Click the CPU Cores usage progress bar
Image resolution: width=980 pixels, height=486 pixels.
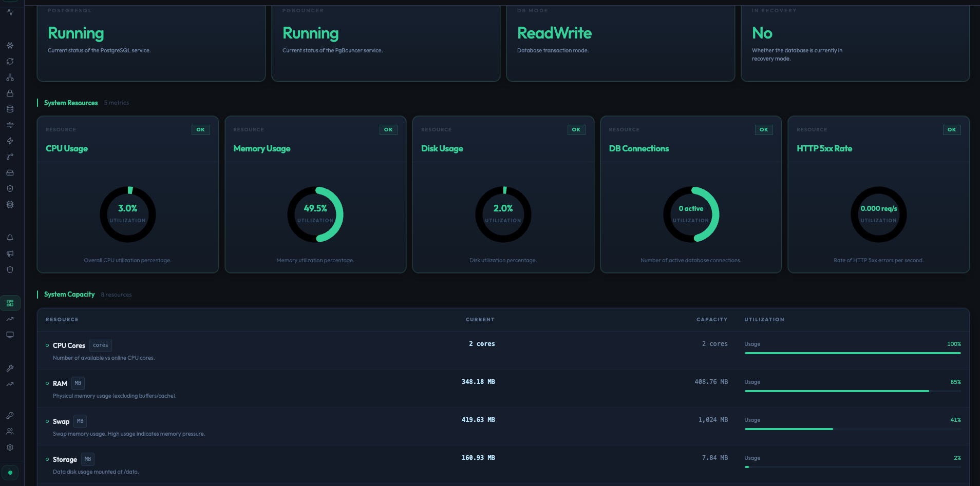click(x=853, y=353)
